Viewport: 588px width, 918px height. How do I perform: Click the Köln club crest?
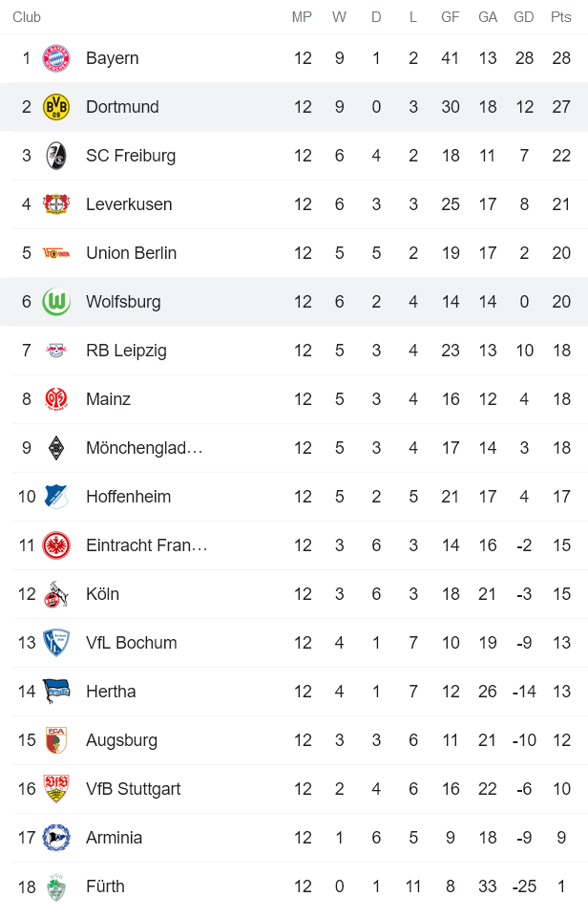click(56, 593)
